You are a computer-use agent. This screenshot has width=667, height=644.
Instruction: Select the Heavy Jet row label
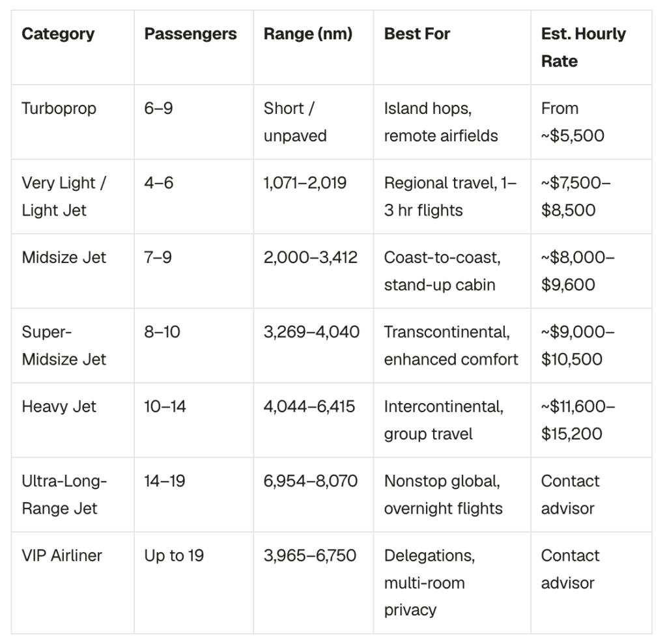point(59,406)
